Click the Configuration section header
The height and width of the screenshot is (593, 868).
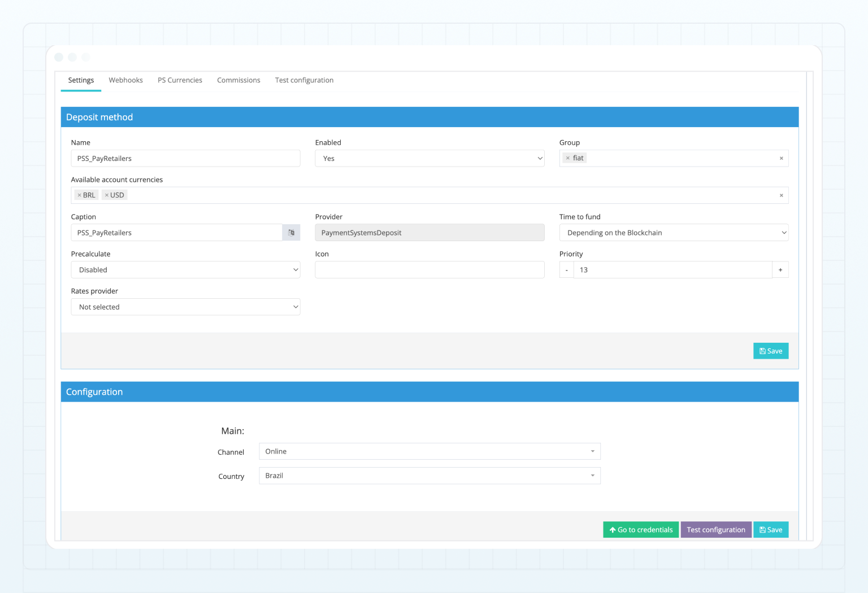[x=429, y=392]
